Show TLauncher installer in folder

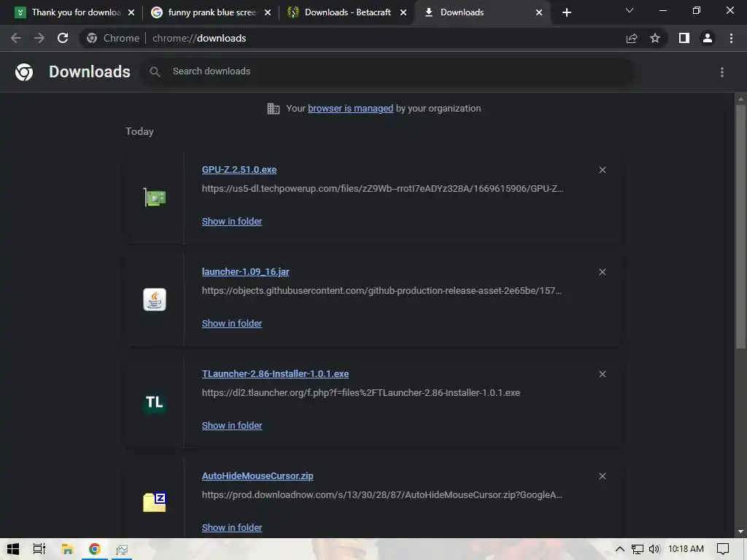(x=232, y=426)
